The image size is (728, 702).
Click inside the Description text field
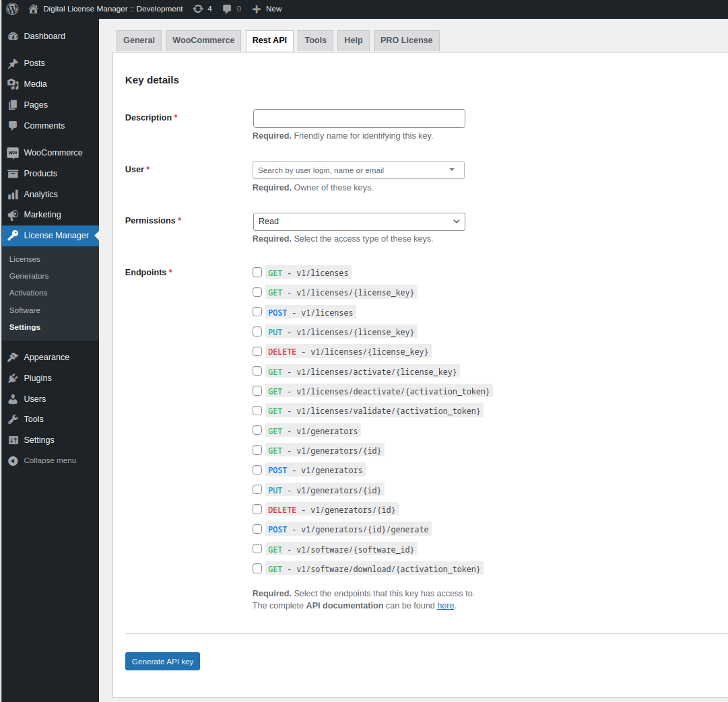pos(359,118)
